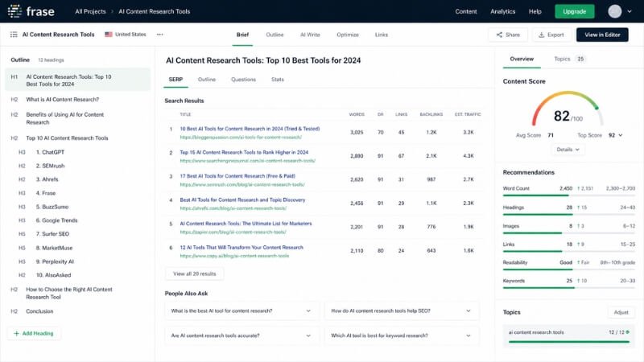The width and height of the screenshot is (644, 362).
Task: Go to All Projects breadcrumb
Action: point(90,11)
